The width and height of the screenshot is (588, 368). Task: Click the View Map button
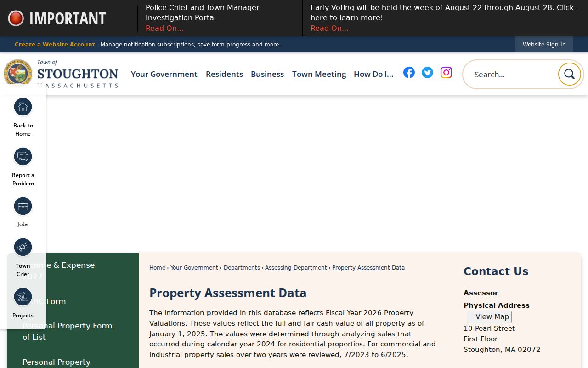coord(489,317)
